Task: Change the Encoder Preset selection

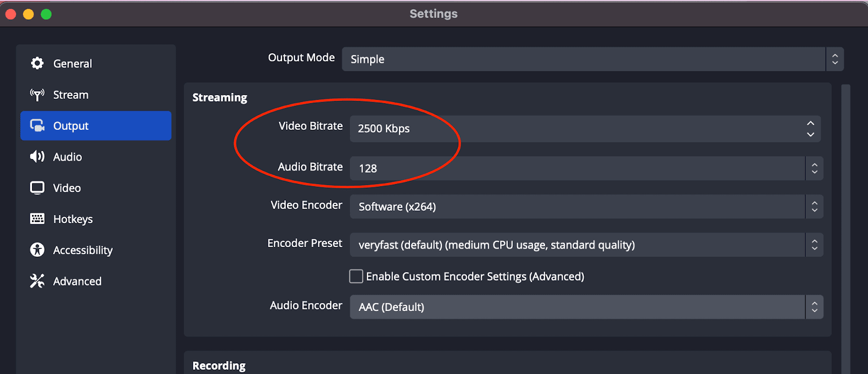Action: tap(586, 245)
